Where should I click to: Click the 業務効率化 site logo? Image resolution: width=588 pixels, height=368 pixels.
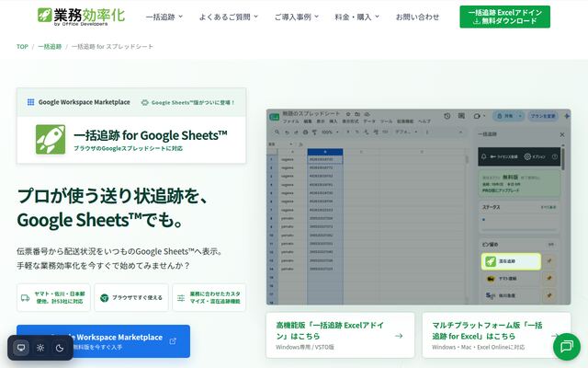point(81,17)
